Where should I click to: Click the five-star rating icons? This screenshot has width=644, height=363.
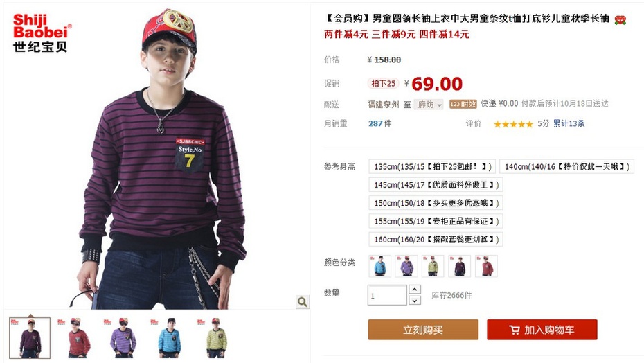(513, 124)
